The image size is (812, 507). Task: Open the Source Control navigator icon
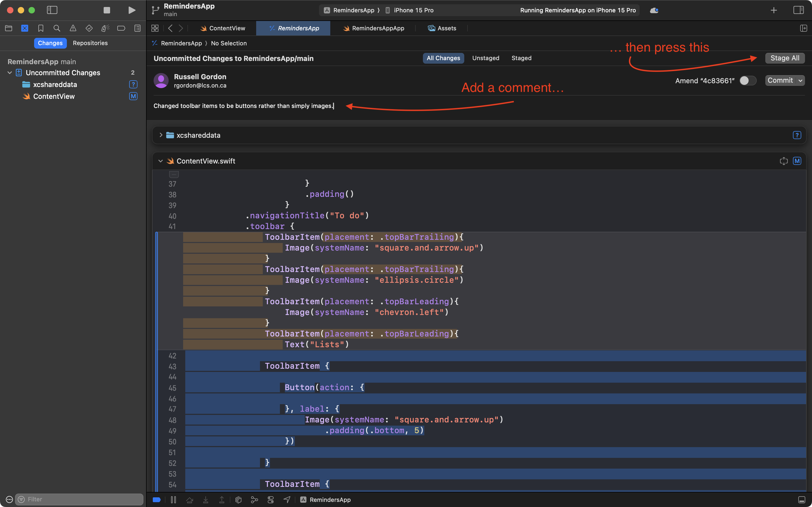24,28
